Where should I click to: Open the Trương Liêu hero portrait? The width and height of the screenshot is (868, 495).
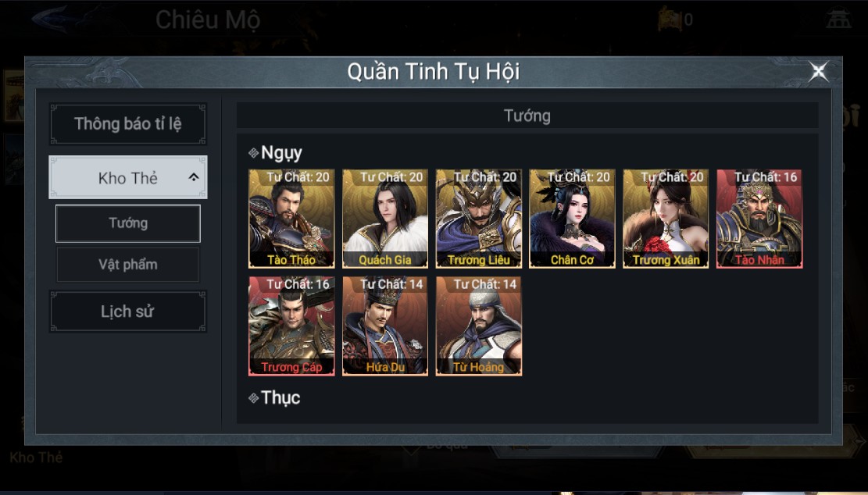pos(478,219)
